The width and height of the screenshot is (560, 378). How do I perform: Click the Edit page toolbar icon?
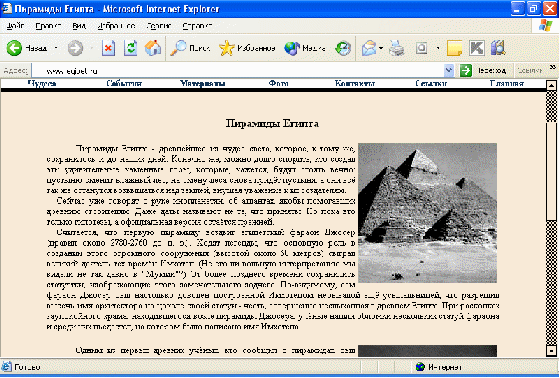click(x=421, y=48)
